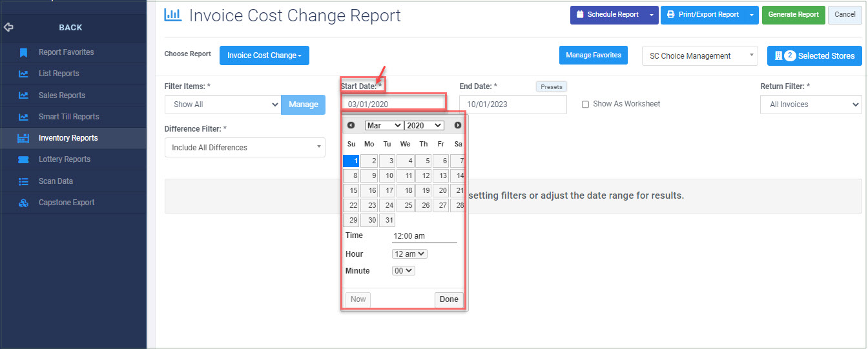Open the Scan Data list icon
Image resolution: width=868 pixels, height=349 pixels.
(23, 181)
